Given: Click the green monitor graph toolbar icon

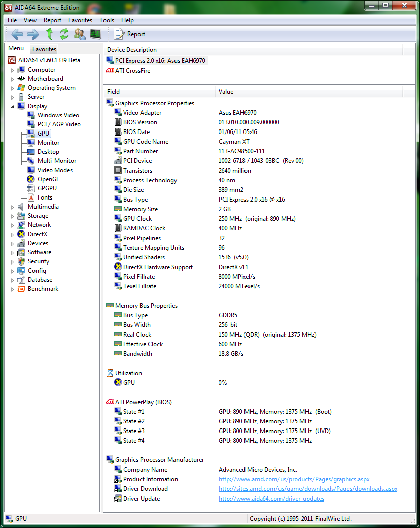Looking at the screenshot, I should tap(95, 34).
